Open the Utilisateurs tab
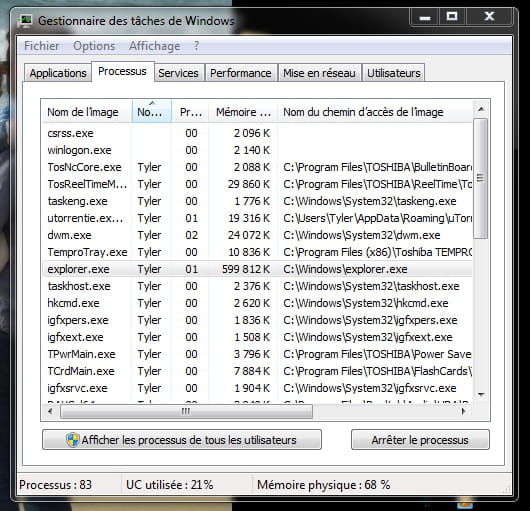The height and width of the screenshot is (511, 530). pyautogui.click(x=394, y=73)
